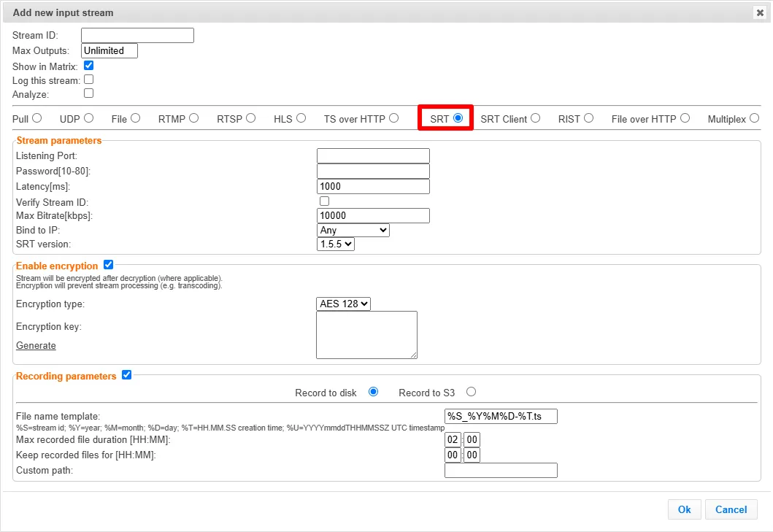Click the Max Bitrate field
The width and height of the screenshot is (773, 532).
coord(373,215)
